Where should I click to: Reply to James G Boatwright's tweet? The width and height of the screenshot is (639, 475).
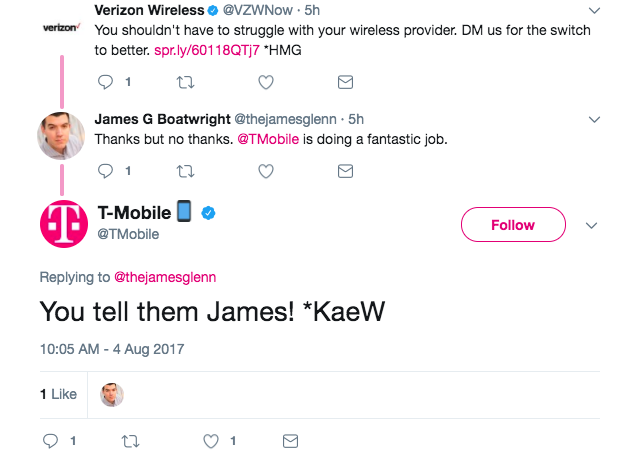(x=105, y=171)
